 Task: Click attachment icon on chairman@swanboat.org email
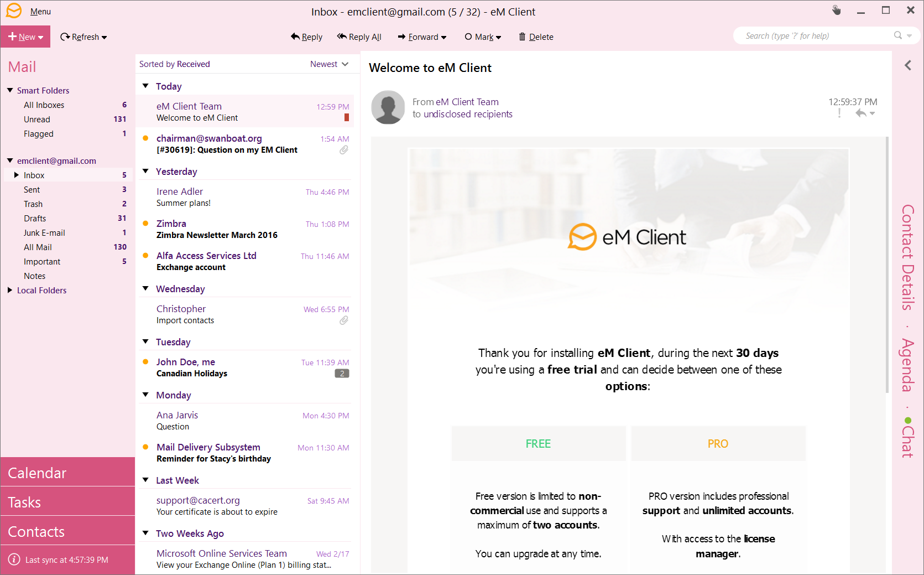tap(344, 150)
